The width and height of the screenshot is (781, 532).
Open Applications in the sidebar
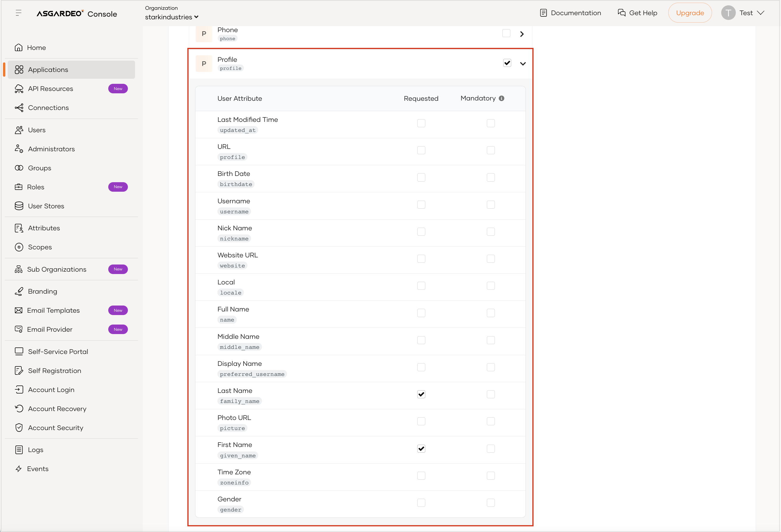(x=48, y=70)
